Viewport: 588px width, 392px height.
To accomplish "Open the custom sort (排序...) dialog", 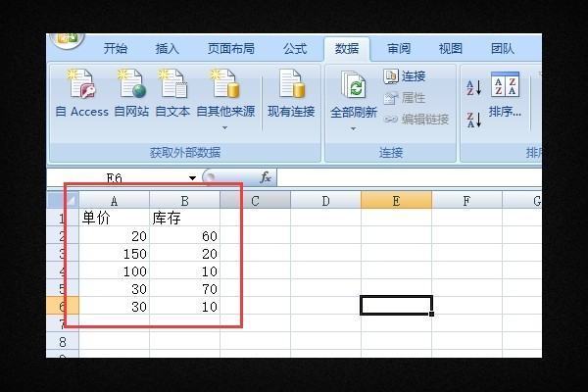I will click(505, 95).
